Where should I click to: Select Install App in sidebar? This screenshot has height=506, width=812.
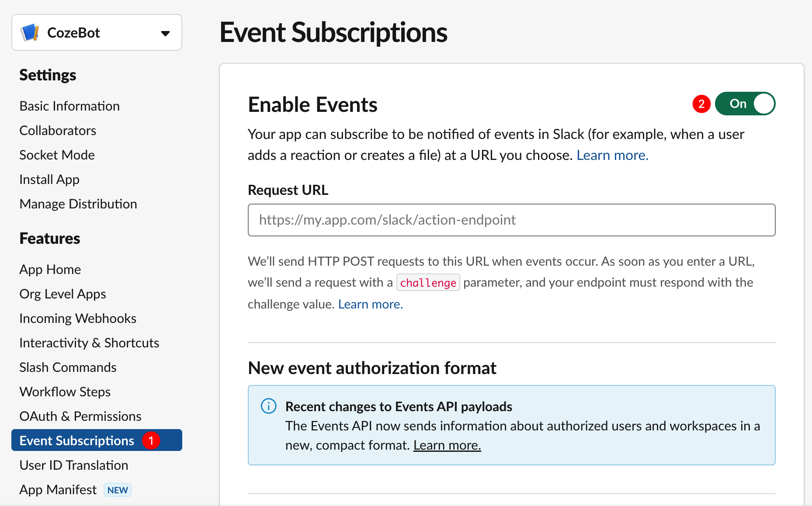(x=49, y=180)
